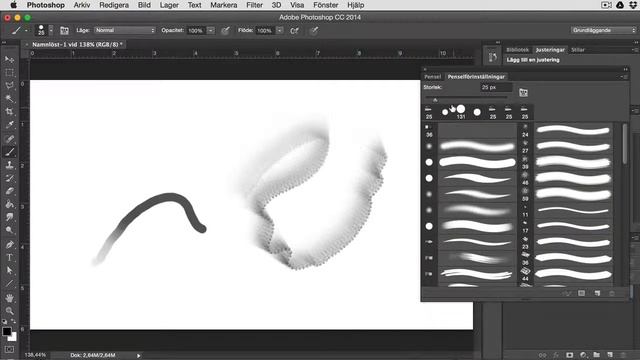Select the History Brush tool
640x360 pixels.
coord(9,178)
